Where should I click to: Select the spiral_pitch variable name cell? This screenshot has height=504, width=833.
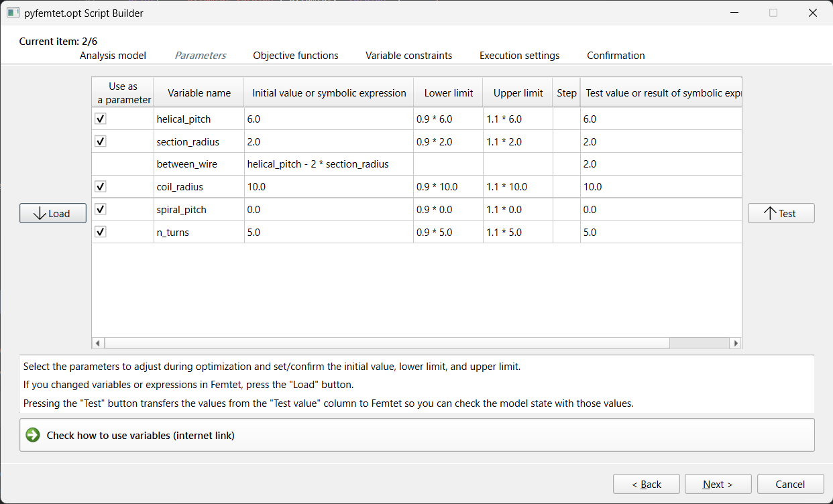[199, 209]
